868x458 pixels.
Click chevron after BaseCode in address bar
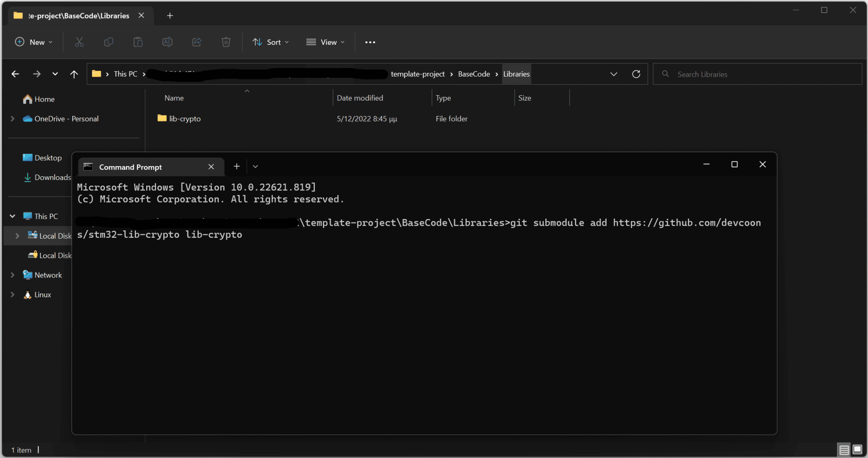click(497, 74)
